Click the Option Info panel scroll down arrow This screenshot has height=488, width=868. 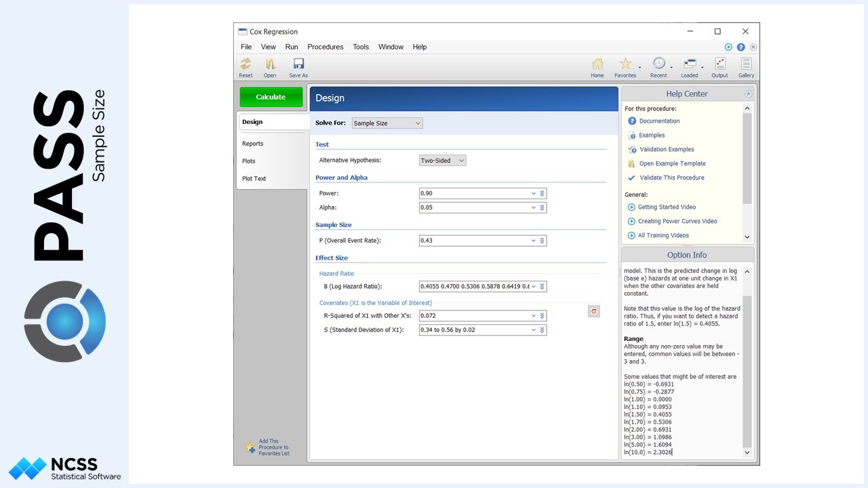pos(747,453)
